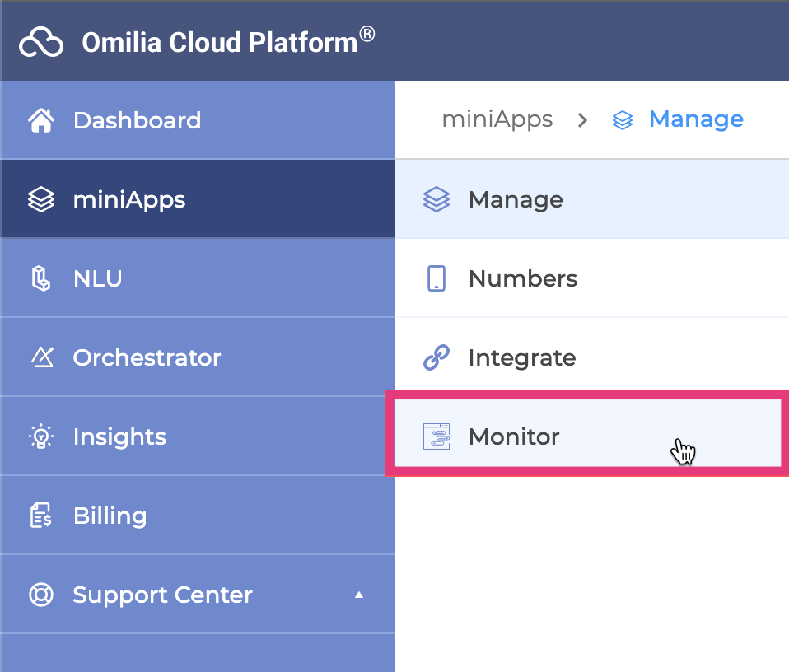Screen dimensions: 789x672
Task: Click the blue Manage breadcrumb text
Action: [x=696, y=119]
